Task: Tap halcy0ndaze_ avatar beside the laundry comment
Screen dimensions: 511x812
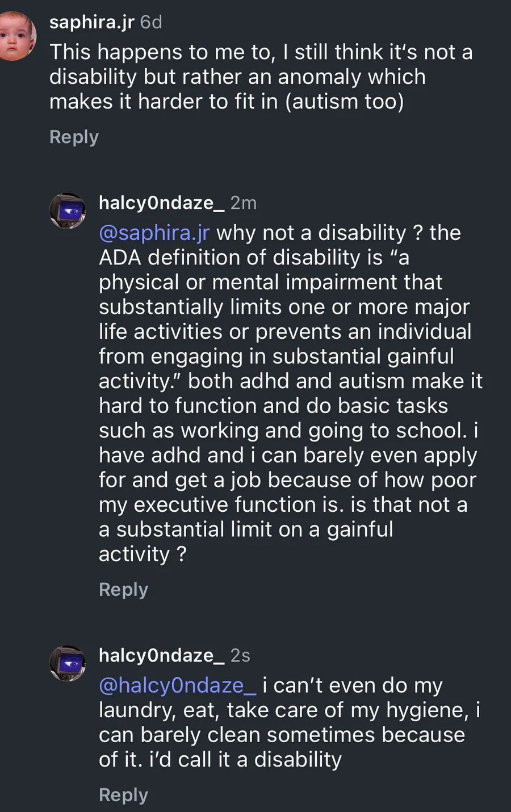Action: tap(68, 663)
